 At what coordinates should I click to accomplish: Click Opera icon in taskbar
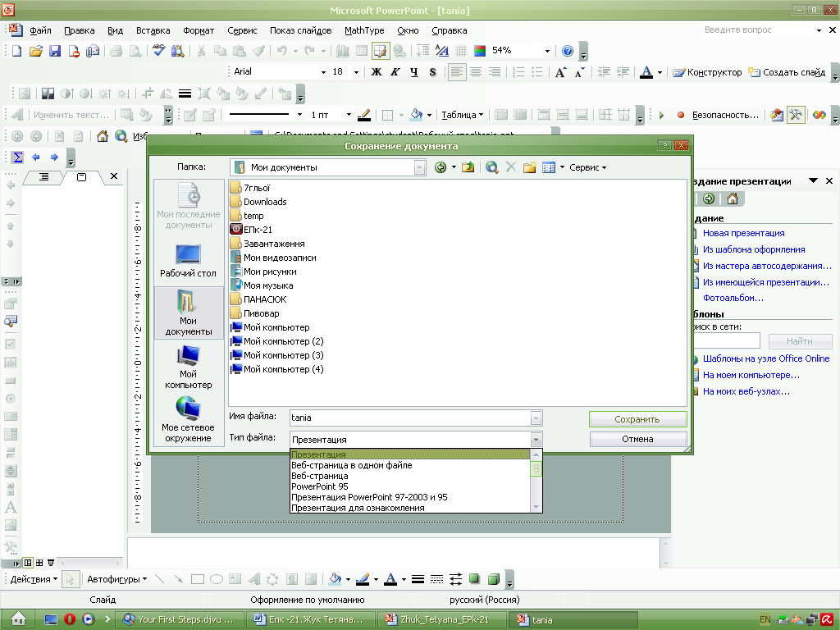tap(70, 619)
